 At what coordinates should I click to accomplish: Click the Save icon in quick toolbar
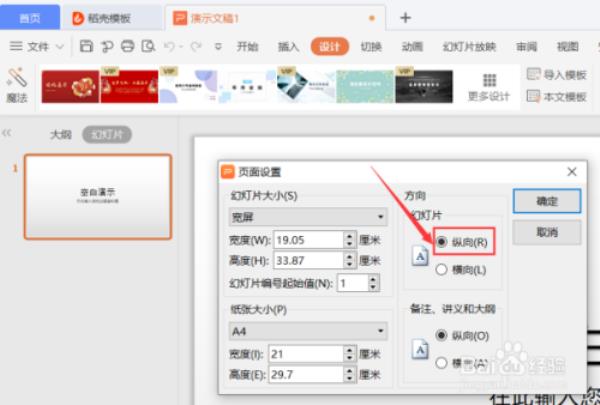86,46
